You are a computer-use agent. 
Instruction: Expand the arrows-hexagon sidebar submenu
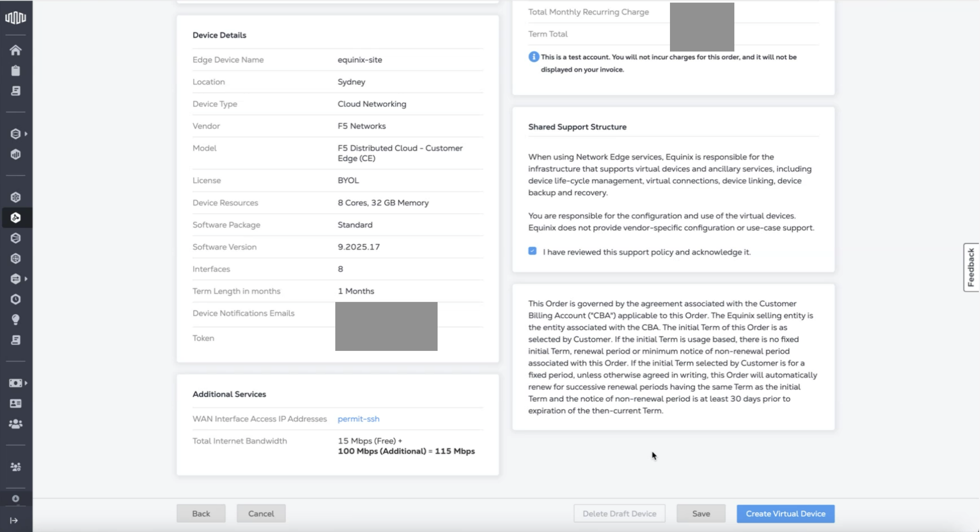tap(26, 279)
